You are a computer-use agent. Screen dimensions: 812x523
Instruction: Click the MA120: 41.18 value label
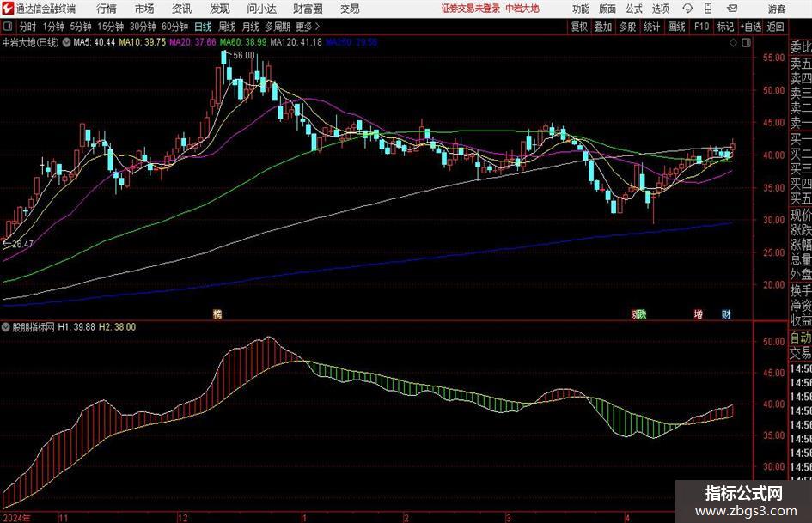[296, 42]
